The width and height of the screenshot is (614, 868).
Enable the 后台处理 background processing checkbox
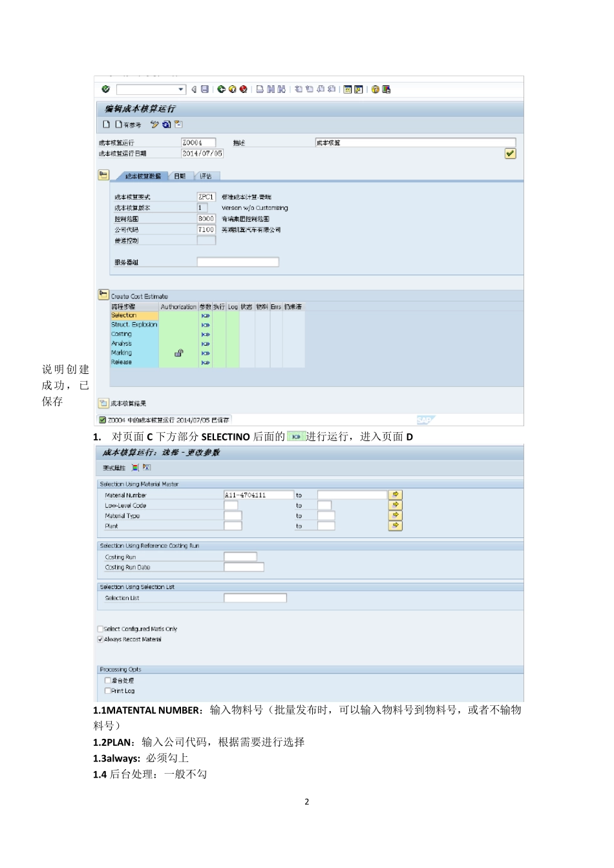pos(108,680)
